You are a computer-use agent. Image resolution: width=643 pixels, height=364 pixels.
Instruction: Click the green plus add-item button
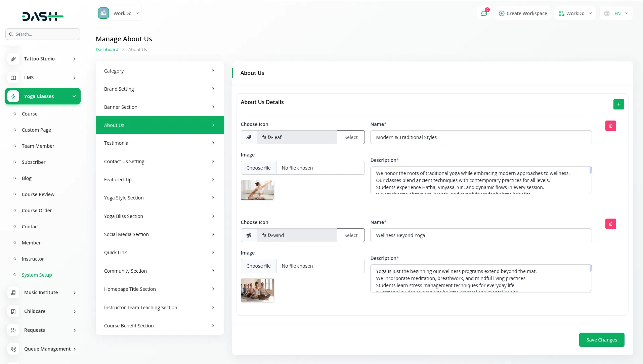tap(618, 104)
